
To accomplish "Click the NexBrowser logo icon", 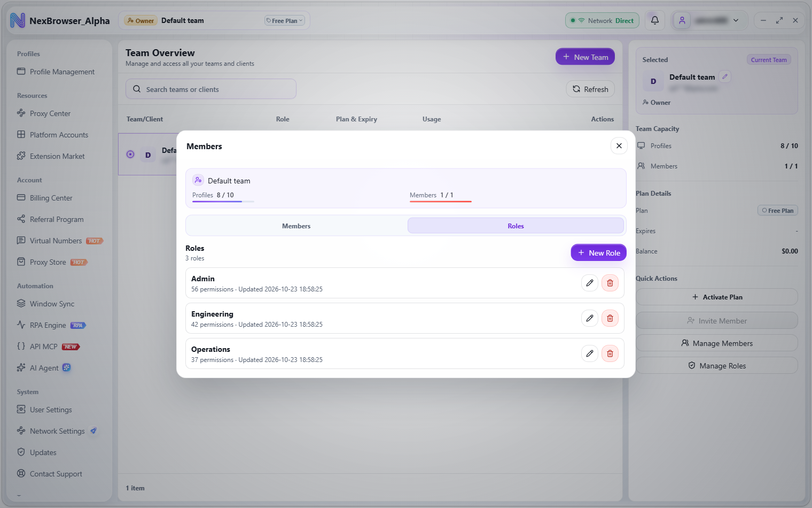I will point(18,20).
